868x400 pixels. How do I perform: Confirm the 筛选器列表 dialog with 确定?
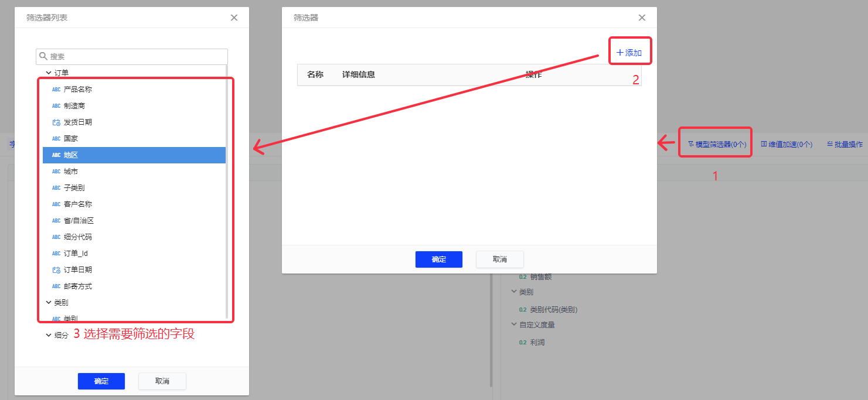[101, 381]
